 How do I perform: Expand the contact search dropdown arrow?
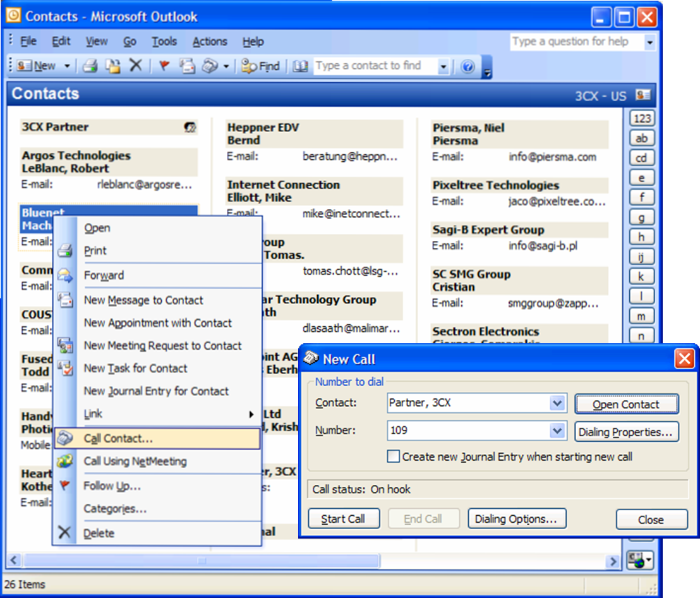point(443,66)
